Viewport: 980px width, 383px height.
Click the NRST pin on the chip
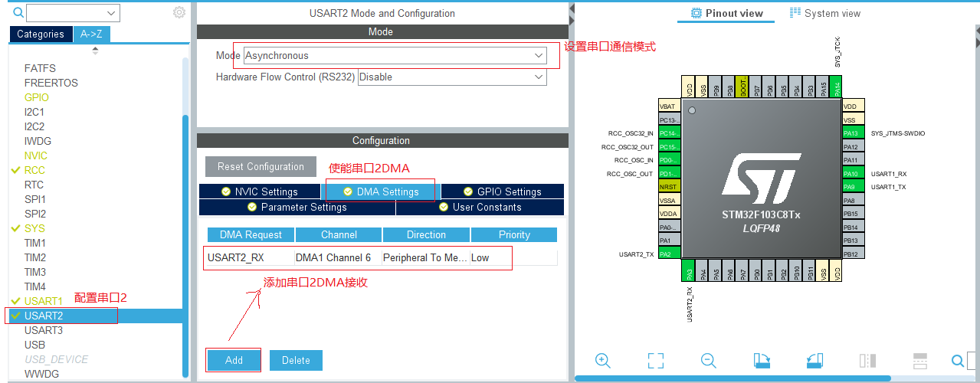tap(669, 187)
